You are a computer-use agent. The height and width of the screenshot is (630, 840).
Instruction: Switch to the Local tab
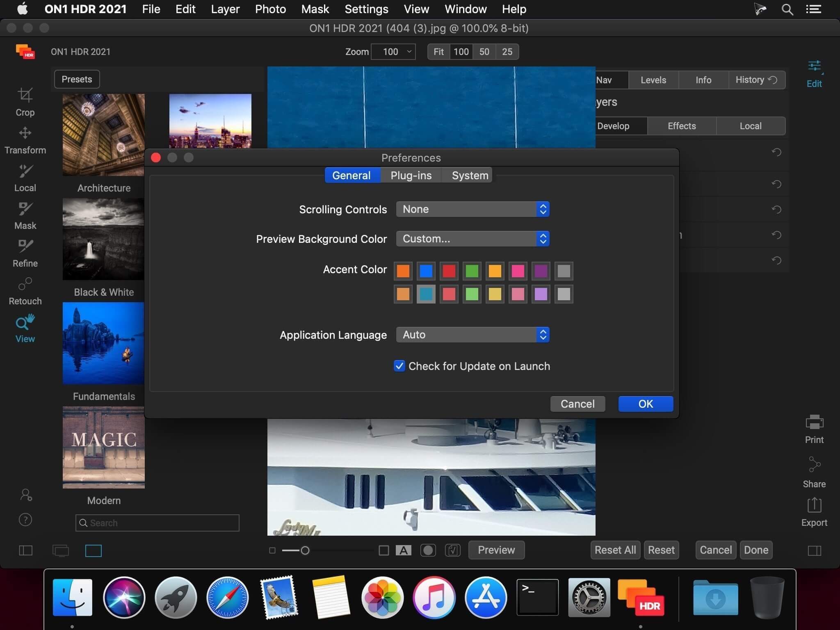tap(751, 126)
